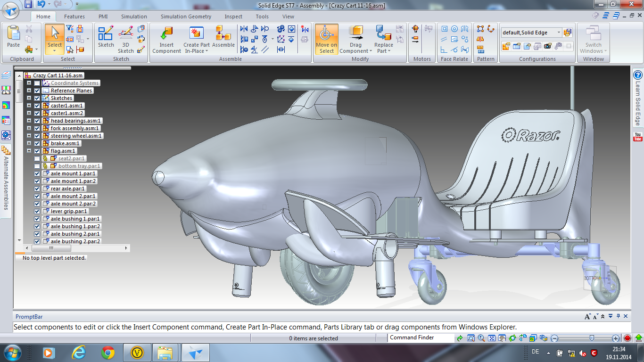Click the zoom out minus button
This screenshot has height=362, width=644.
point(554,338)
